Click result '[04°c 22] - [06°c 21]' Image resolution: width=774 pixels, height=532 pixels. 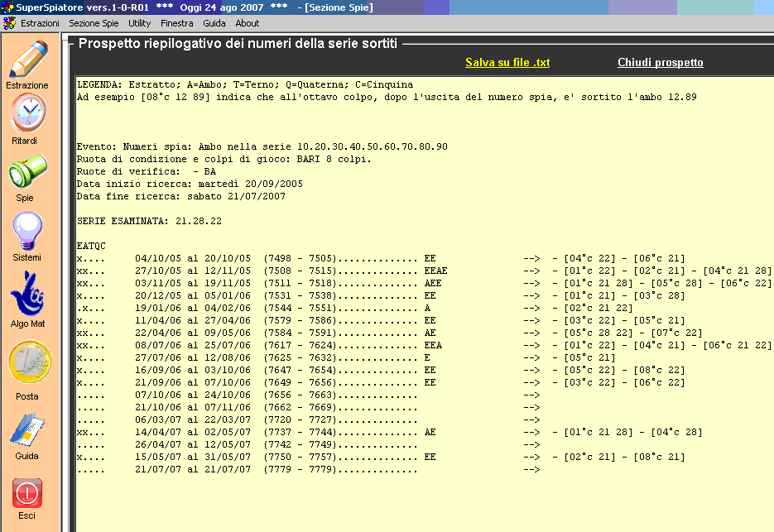coord(624,258)
